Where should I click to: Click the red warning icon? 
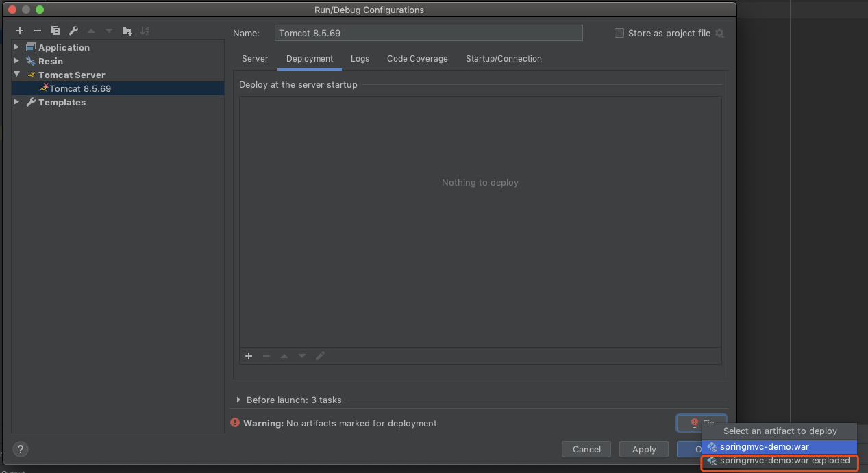click(235, 423)
